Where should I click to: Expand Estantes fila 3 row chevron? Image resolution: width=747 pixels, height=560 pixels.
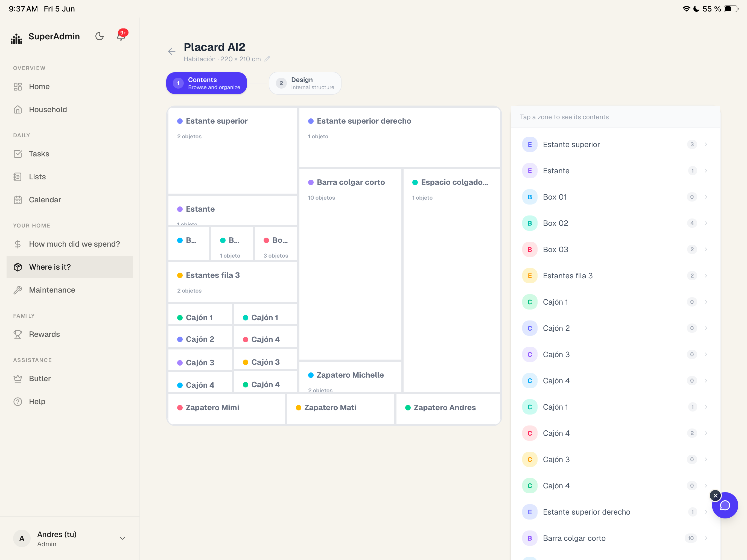[x=706, y=276]
